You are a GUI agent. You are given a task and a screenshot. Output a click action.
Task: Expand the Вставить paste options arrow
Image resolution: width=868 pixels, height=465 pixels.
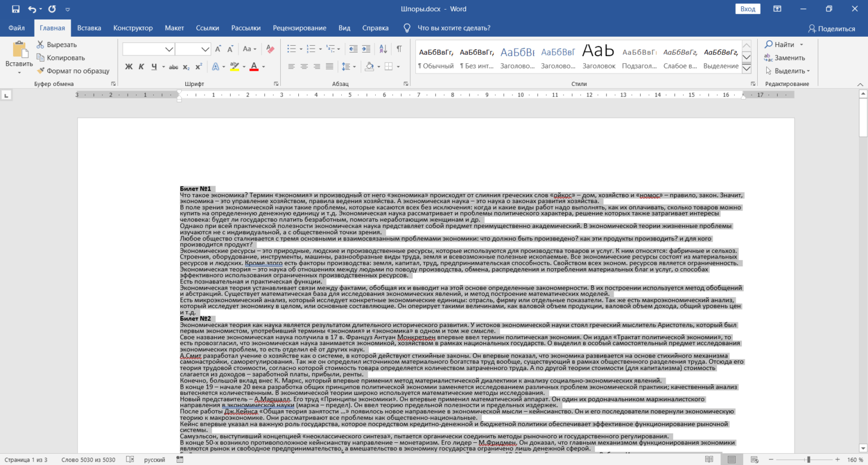pyautogui.click(x=19, y=72)
